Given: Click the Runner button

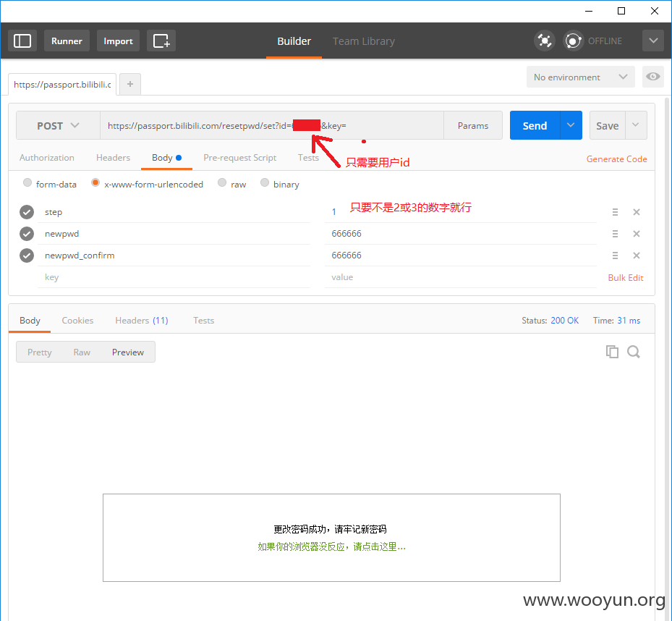Looking at the screenshot, I should coord(67,41).
